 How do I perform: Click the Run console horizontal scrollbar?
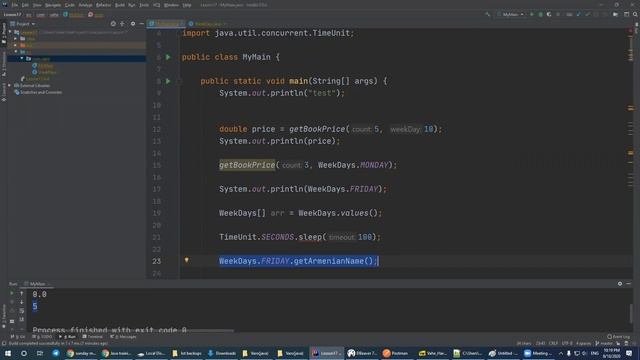pos(133,331)
